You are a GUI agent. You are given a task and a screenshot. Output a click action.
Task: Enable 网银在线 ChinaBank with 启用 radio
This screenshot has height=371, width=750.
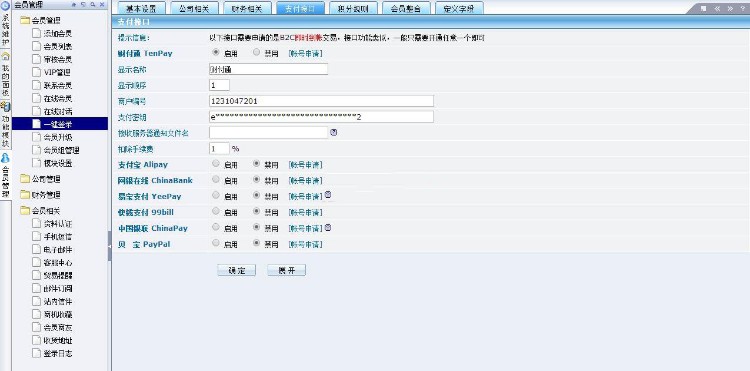tap(216, 179)
